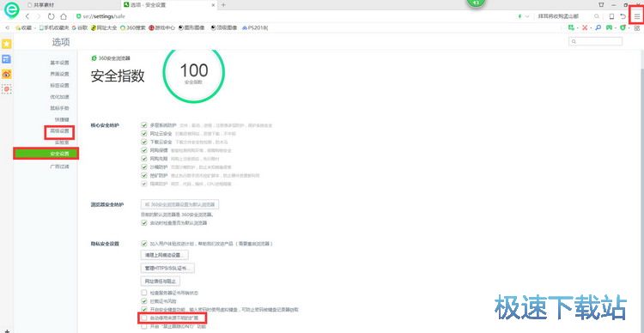
Task: Open favorites star in left sidebar
Action: (x=7, y=44)
